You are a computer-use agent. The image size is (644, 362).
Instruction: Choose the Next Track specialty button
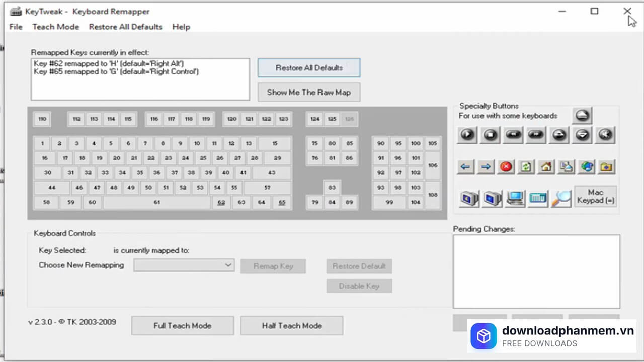tap(536, 135)
